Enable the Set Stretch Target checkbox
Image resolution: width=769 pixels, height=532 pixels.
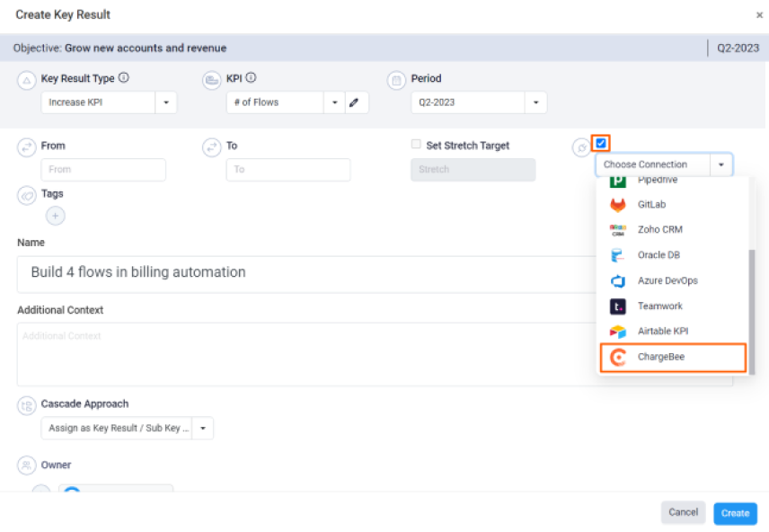[416, 145]
